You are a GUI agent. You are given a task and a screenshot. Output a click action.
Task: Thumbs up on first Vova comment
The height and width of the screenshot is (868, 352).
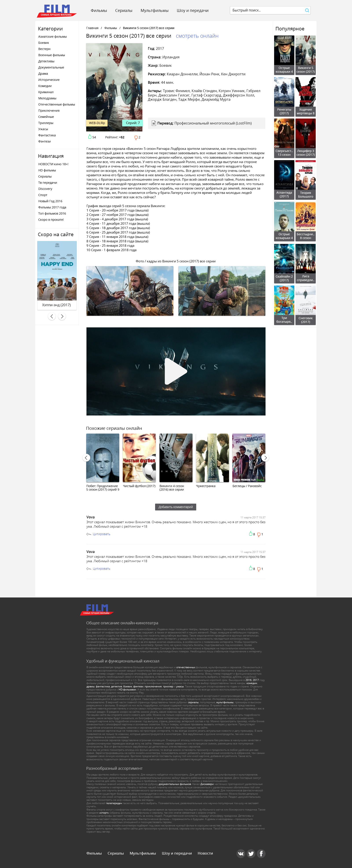pos(250,533)
